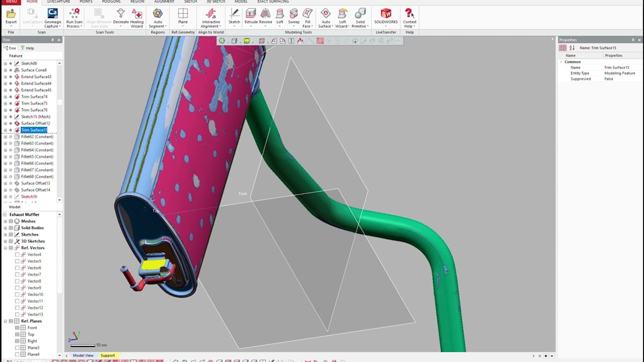644x362 pixels.
Task: Click the red rectangle selection mode icon
Action: click(319, 41)
